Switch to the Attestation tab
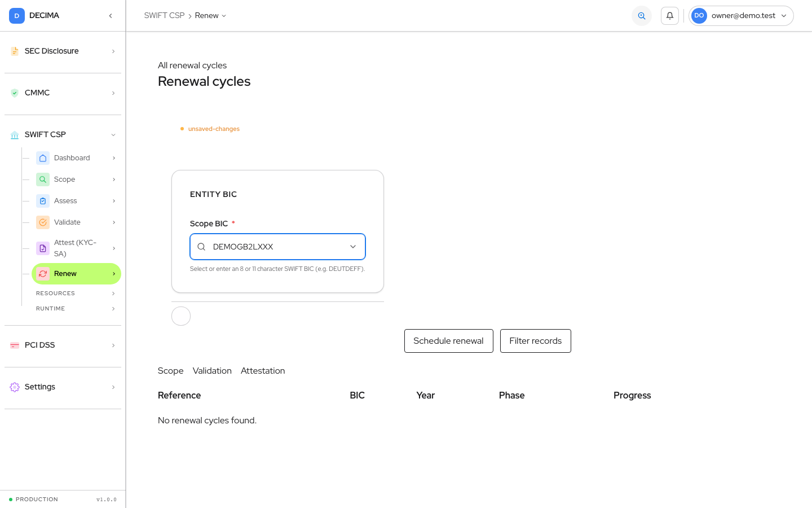This screenshot has height=508, width=812. click(x=263, y=371)
